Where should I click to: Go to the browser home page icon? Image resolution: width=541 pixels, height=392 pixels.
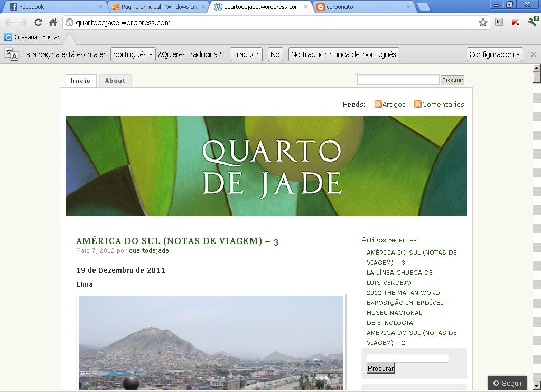point(53,22)
